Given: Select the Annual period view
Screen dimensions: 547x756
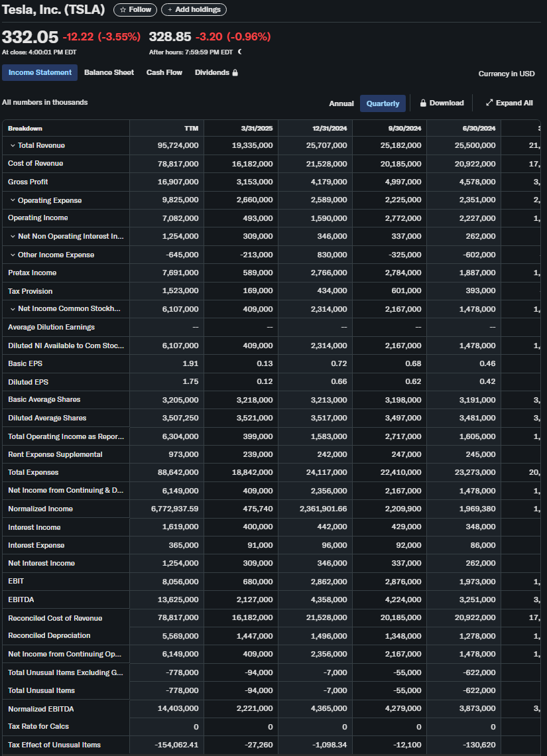Looking at the screenshot, I should pos(341,103).
